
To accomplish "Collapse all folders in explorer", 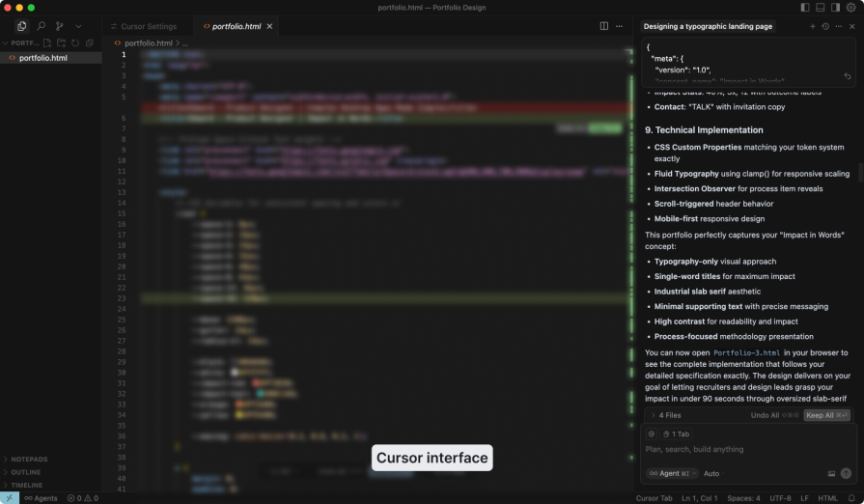I will coord(89,42).
